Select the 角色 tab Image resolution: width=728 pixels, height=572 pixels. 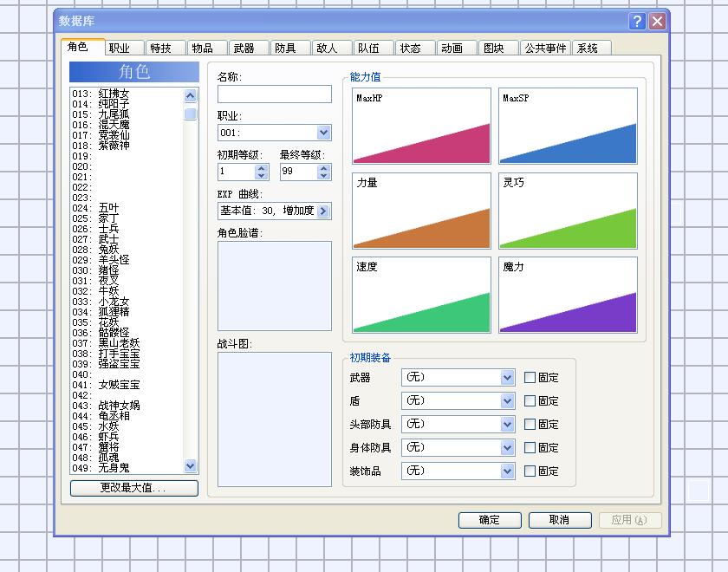click(x=82, y=47)
